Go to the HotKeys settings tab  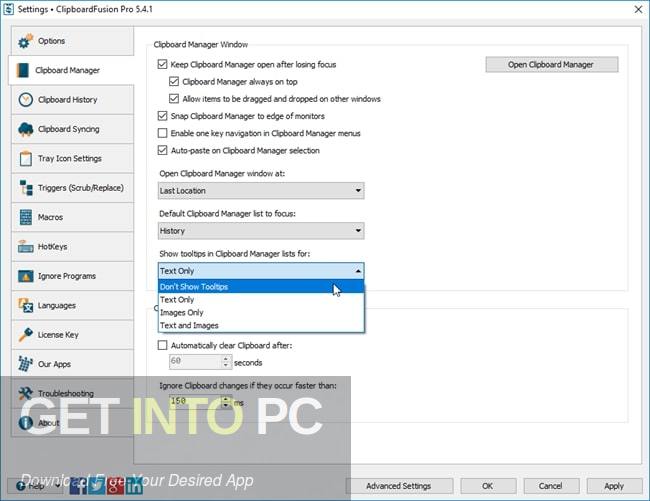tap(73, 247)
